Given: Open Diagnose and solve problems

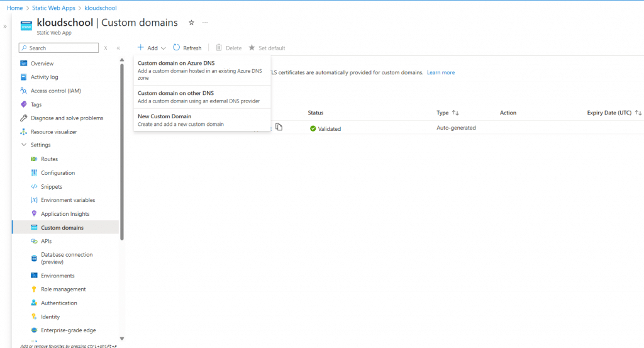Looking at the screenshot, I should 67,118.
